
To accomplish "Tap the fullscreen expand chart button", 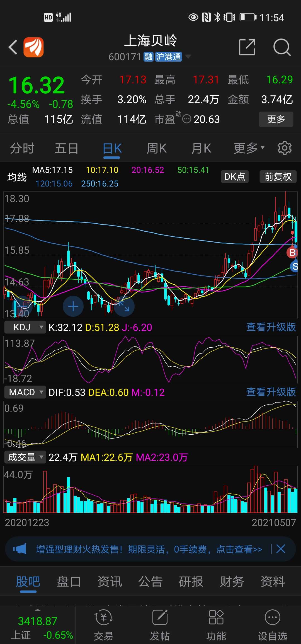I will point(124,306).
